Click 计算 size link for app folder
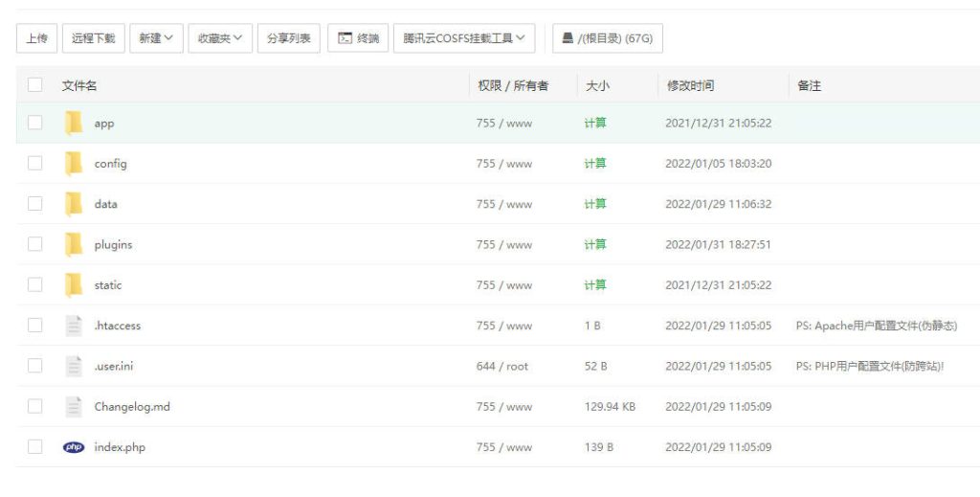980x497 pixels. 595,124
